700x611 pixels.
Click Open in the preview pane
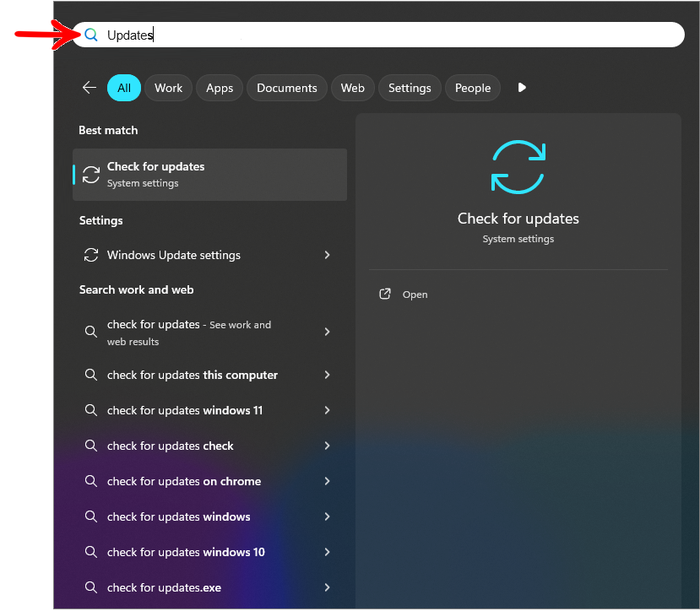point(415,295)
